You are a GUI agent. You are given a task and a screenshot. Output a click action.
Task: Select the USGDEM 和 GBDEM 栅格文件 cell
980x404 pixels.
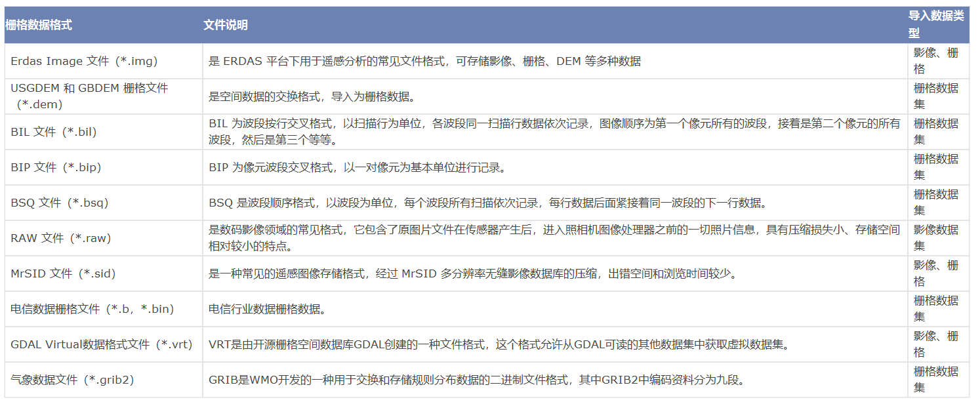104,96
